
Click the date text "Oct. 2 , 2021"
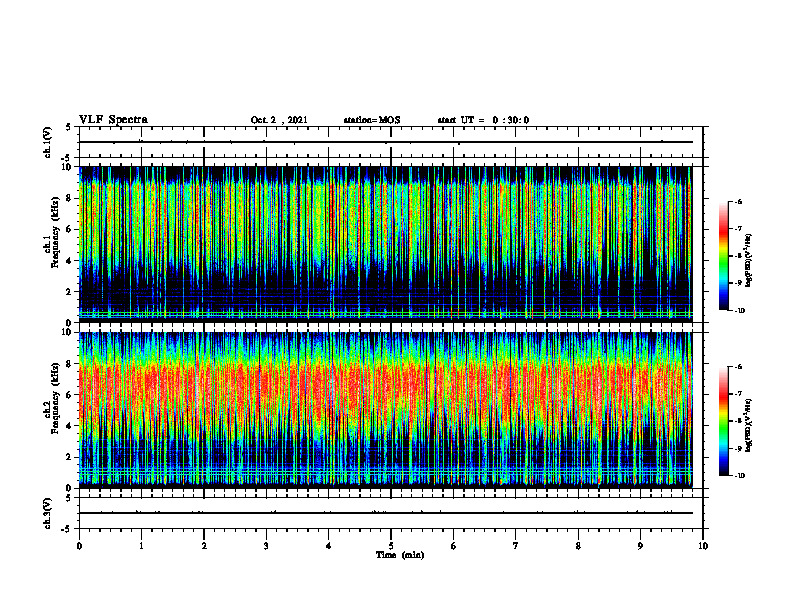click(279, 120)
